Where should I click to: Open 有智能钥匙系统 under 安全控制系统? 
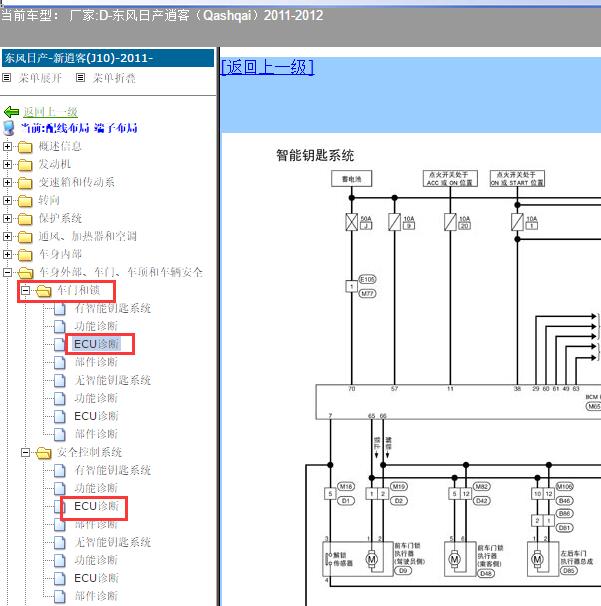tap(112, 470)
